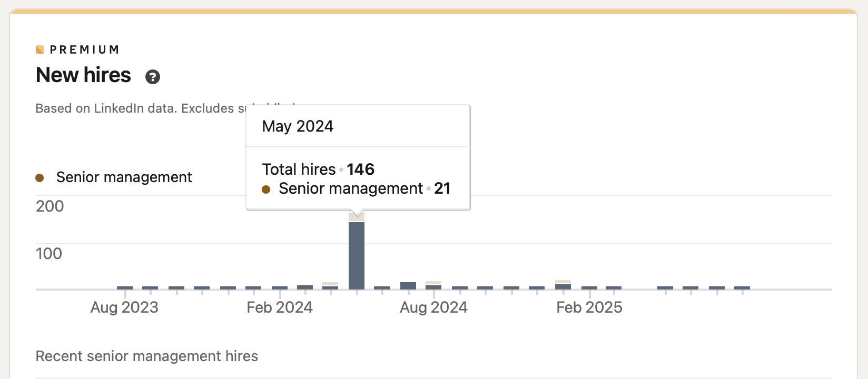Screen dimensions: 868x379
Task: Click the bar just left of tallest bar
Action: [x=330, y=286]
